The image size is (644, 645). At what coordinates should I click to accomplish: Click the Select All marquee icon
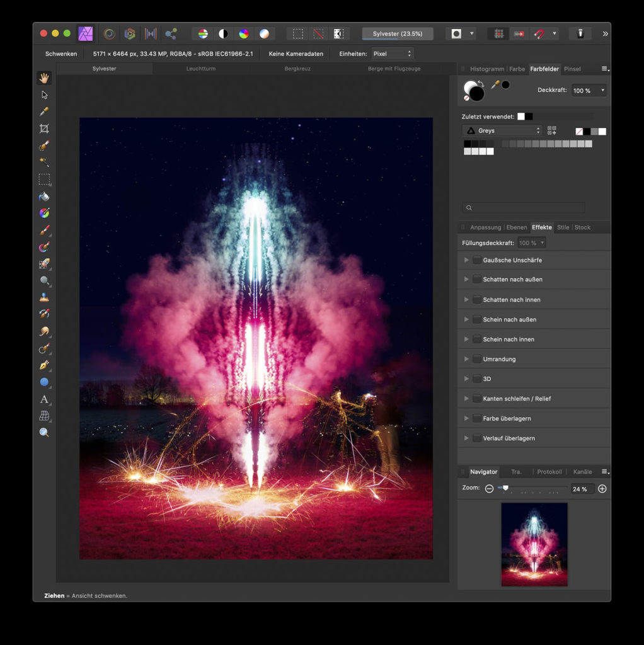[298, 34]
